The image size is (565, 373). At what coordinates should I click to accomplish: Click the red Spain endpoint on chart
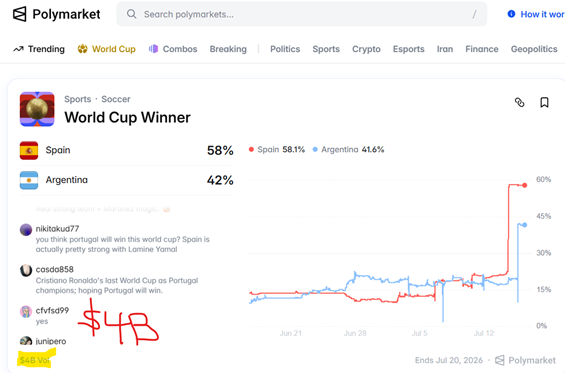525,185
